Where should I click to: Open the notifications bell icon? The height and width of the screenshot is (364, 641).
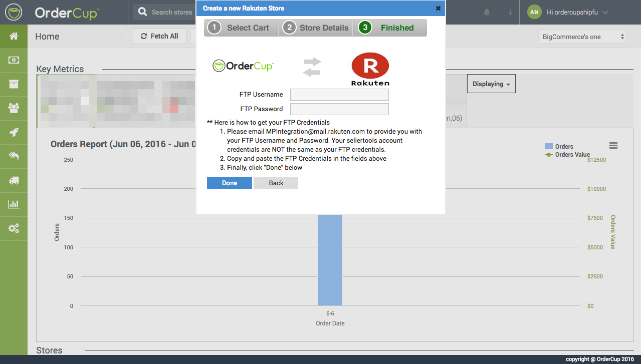point(486,12)
